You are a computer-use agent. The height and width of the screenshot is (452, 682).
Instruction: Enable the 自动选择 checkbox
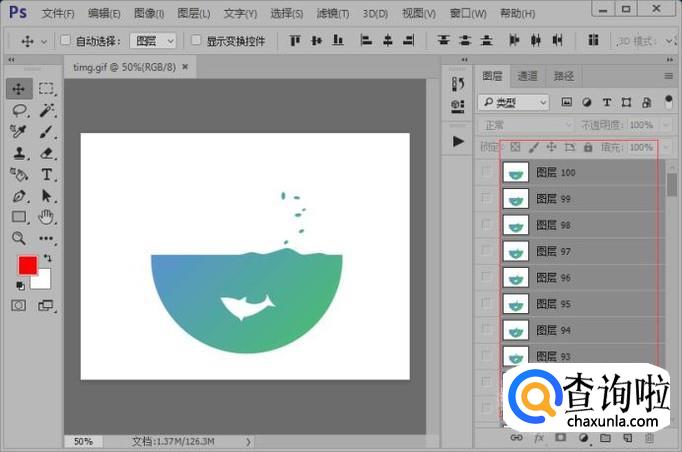[x=66, y=41]
